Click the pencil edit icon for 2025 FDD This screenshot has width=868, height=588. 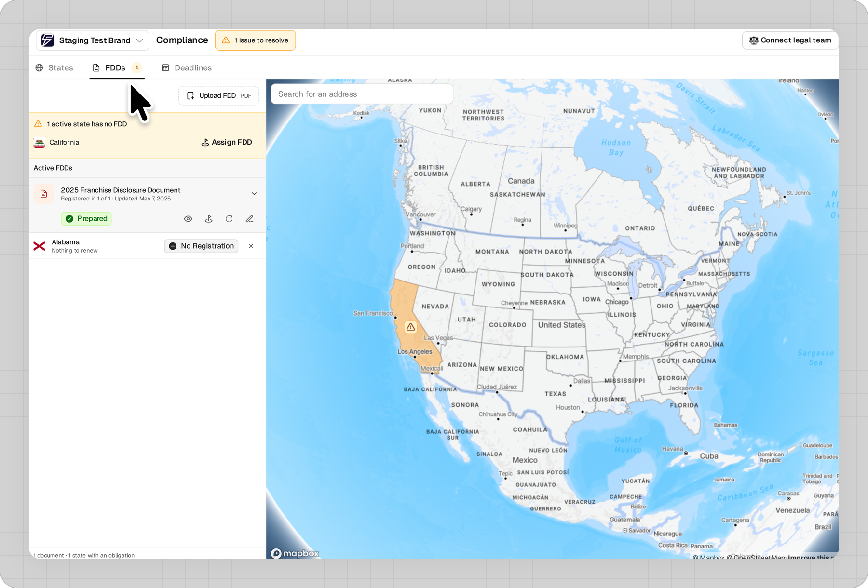(x=249, y=219)
